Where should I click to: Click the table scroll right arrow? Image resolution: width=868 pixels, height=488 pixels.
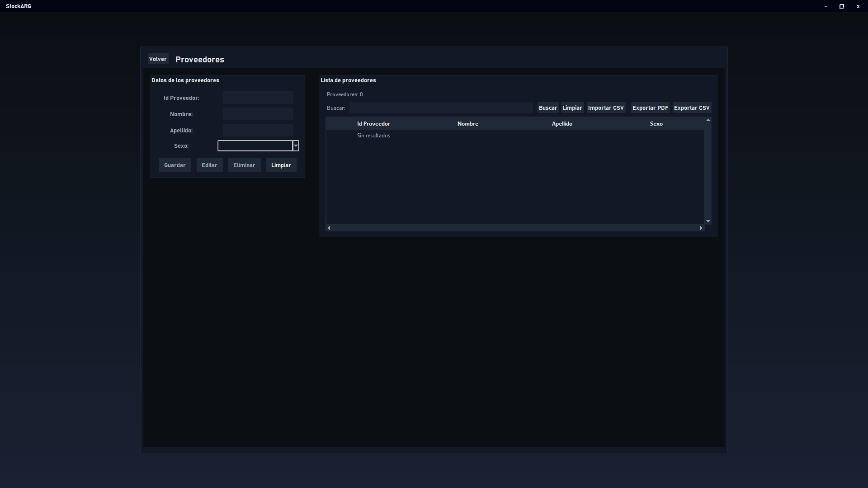(x=701, y=228)
